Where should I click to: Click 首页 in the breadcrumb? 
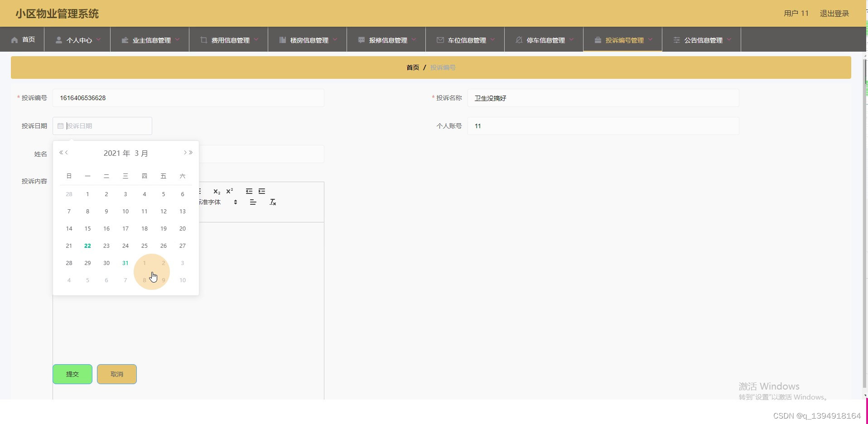click(413, 67)
